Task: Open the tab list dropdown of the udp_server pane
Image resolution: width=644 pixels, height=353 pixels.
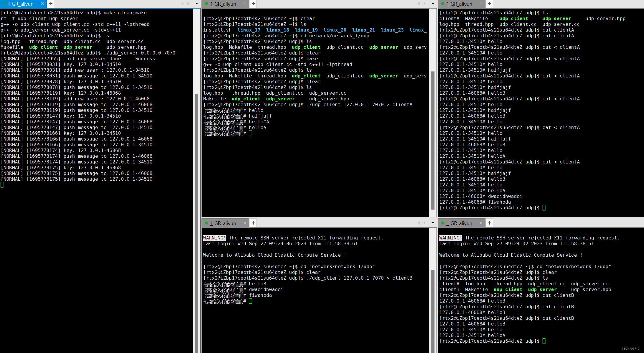Action: [197, 4]
